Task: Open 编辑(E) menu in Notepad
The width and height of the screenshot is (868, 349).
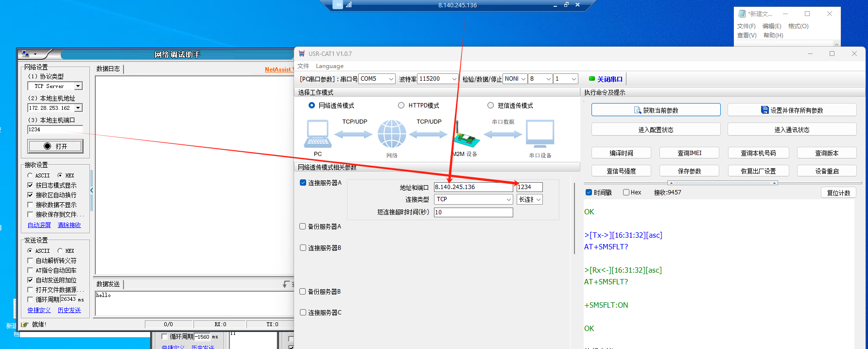Action: (772, 26)
